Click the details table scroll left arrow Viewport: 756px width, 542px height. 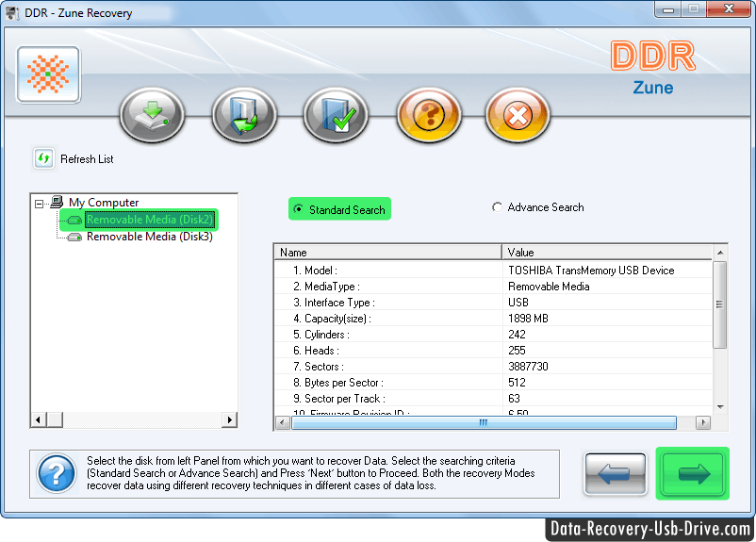[x=283, y=423]
